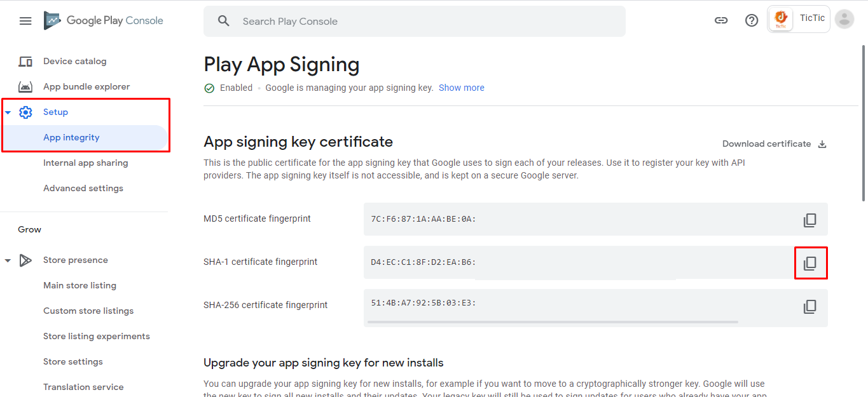Viewport: 868px width, 397px height.
Task: Collapse the Store presence section arrow
Action: pyautogui.click(x=8, y=260)
